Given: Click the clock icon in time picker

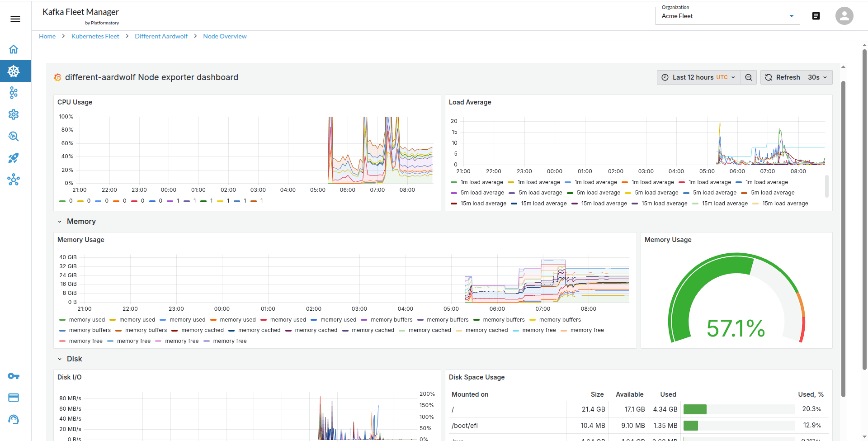Looking at the screenshot, I should (665, 77).
